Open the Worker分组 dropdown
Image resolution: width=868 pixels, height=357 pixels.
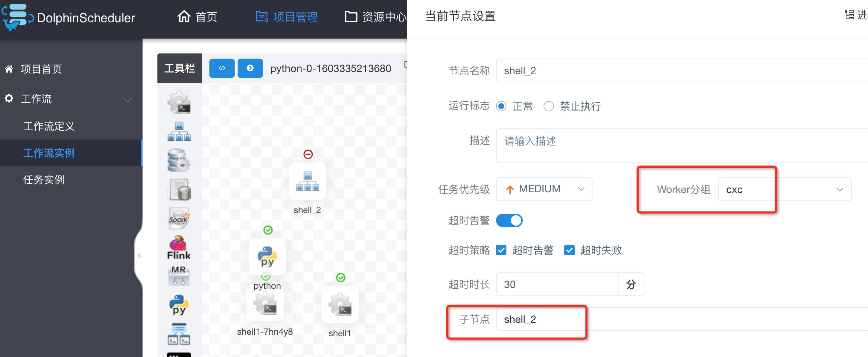tap(785, 189)
